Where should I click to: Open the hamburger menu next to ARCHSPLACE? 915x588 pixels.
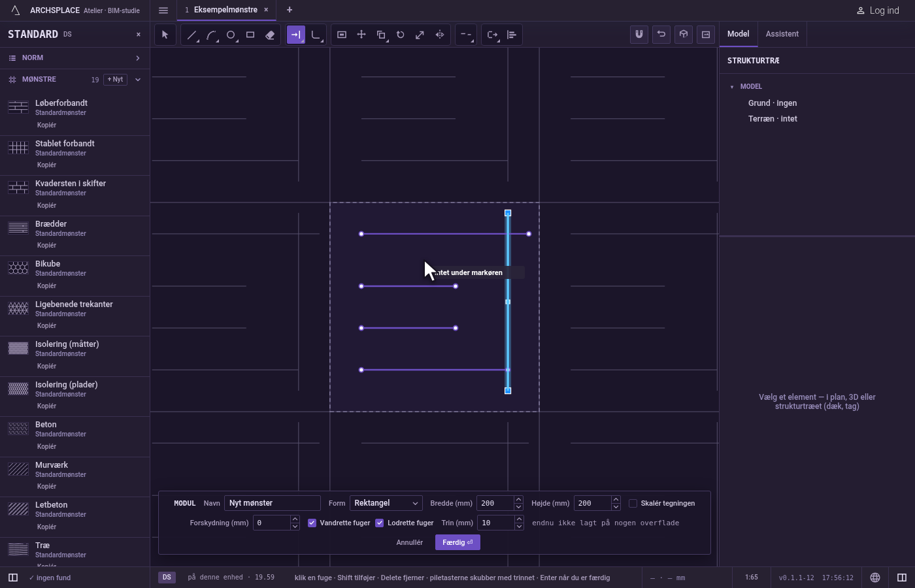tap(163, 10)
